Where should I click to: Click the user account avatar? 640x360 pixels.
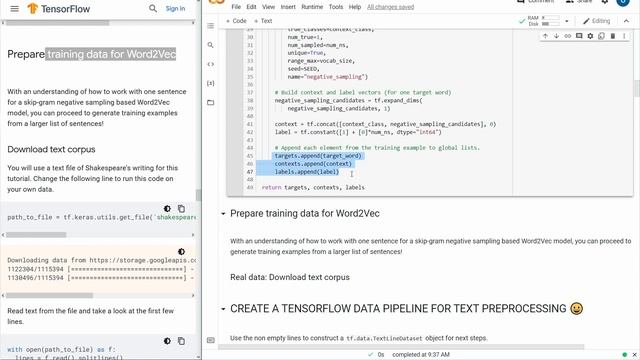coord(623,2)
